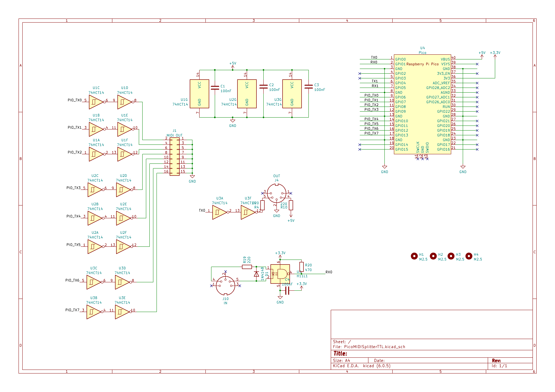Select the U3G 74HCT14 power unit box
The image size is (555, 392).
tap(292, 94)
